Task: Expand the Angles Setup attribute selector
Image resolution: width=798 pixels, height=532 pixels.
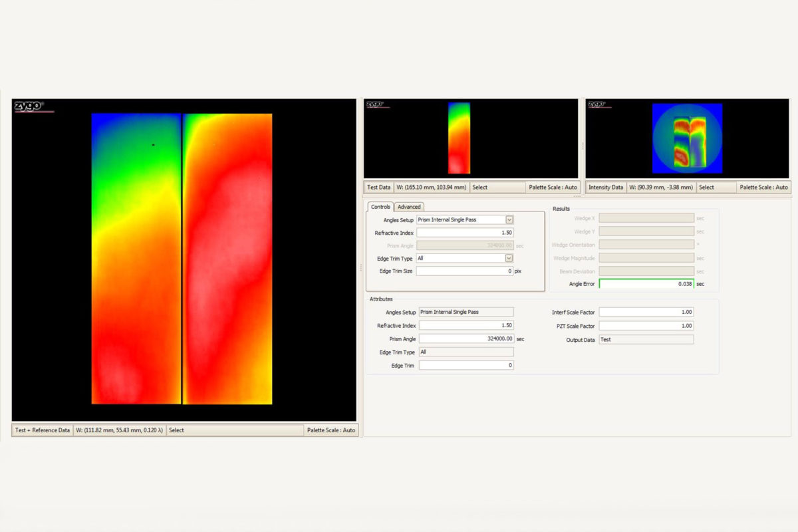Action: [x=465, y=312]
